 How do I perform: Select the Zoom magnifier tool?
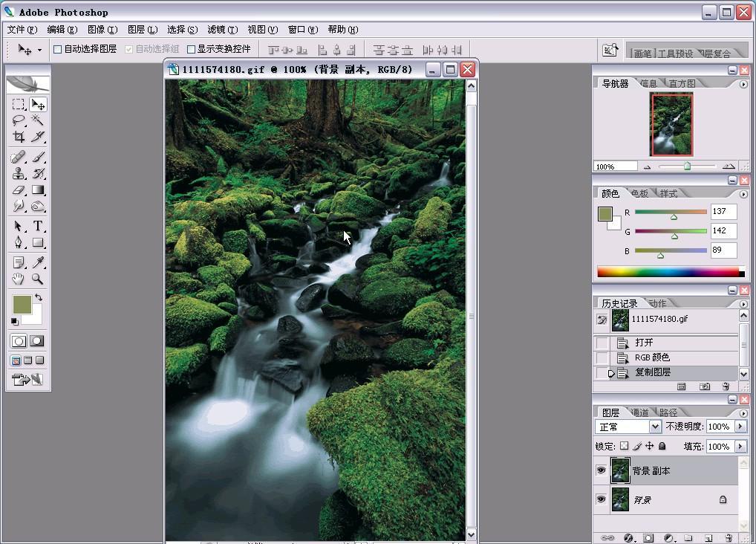(x=38, y=279)
